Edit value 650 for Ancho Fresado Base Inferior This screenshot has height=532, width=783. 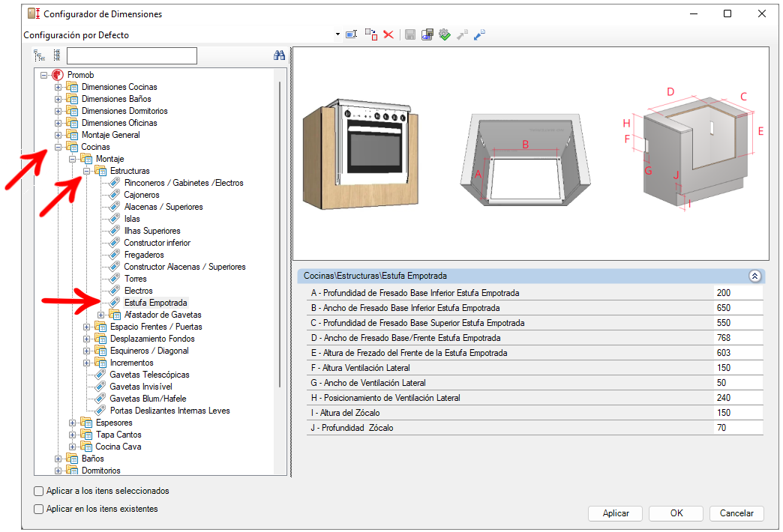738,308
